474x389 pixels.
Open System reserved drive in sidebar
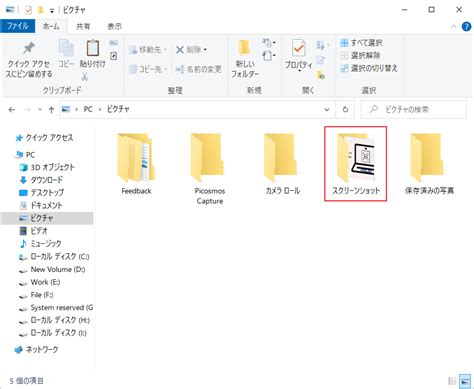pyautogui.click(x=56, y=307)
